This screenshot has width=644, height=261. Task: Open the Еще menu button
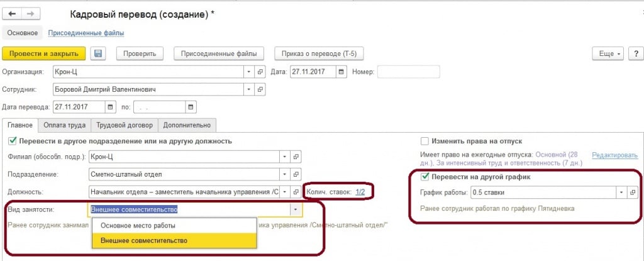click(609, 53)
